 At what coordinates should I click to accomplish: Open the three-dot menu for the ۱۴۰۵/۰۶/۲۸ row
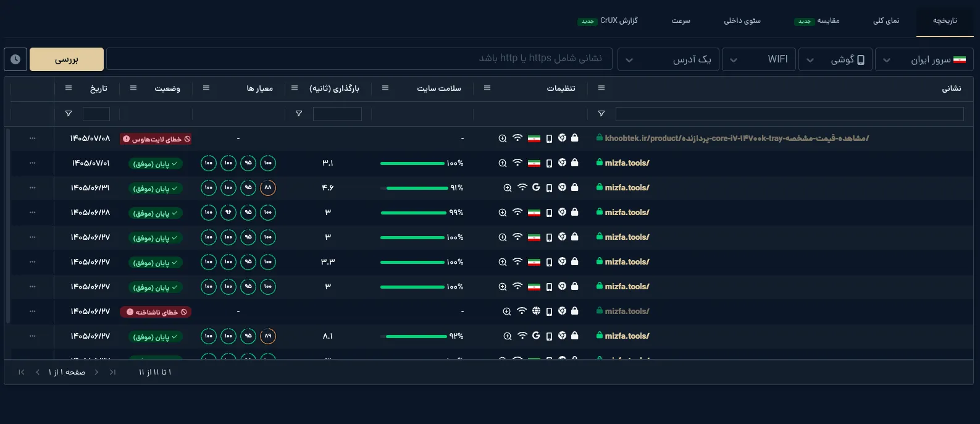(33, 213)
